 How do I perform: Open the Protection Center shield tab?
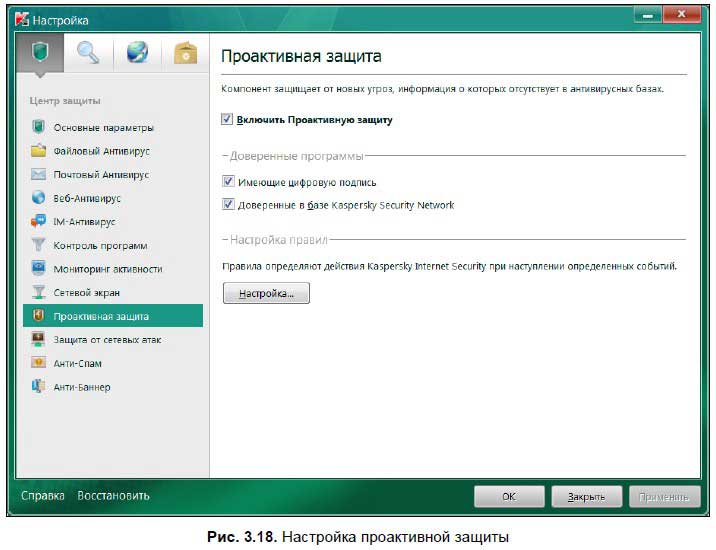pyautogui.click(x=40, y=53)
